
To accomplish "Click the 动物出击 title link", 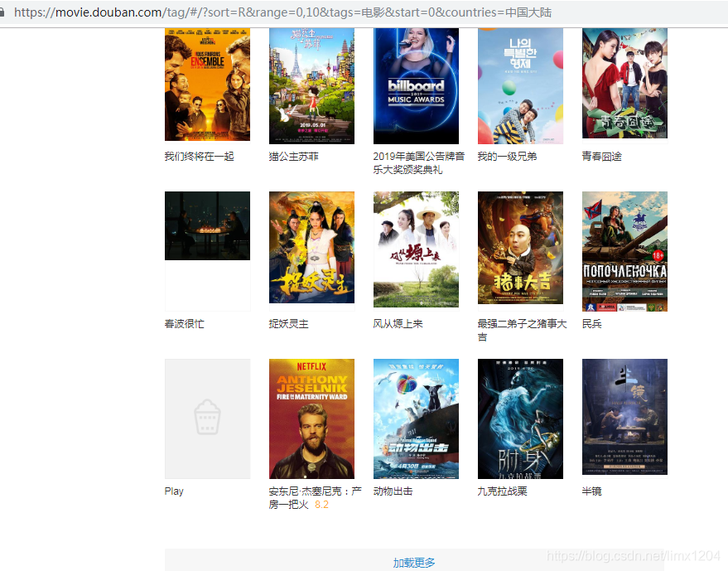I will (x=393, y=491).
